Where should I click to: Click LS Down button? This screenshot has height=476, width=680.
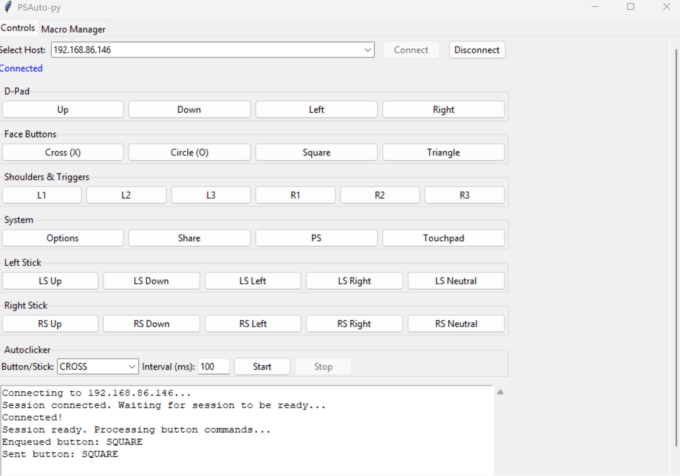click(x=151, y=281)
